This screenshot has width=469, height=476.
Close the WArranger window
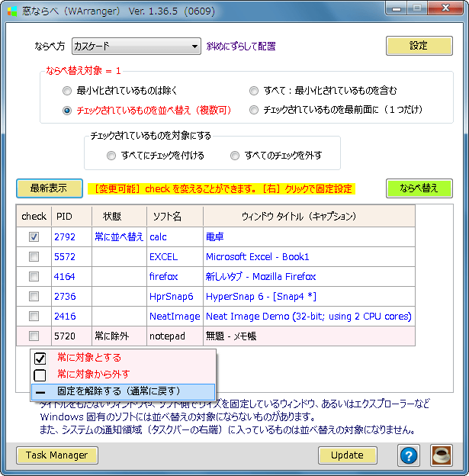point(445,8)
